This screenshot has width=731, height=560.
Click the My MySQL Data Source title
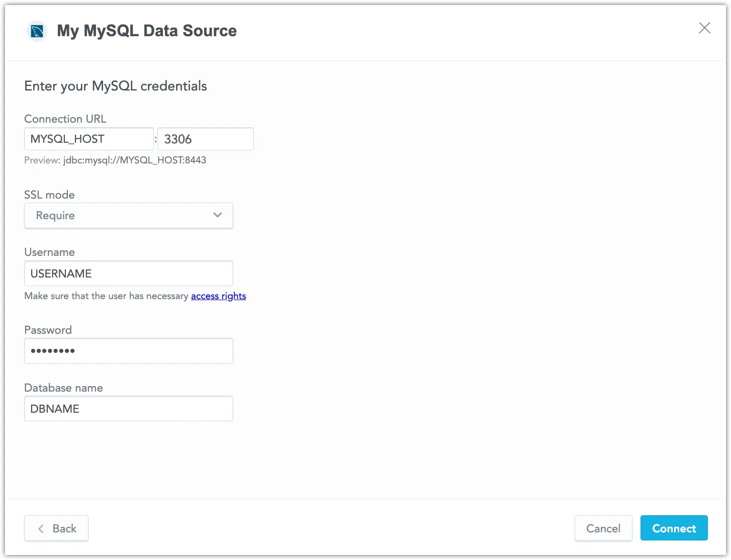click(x=146, y=31)
